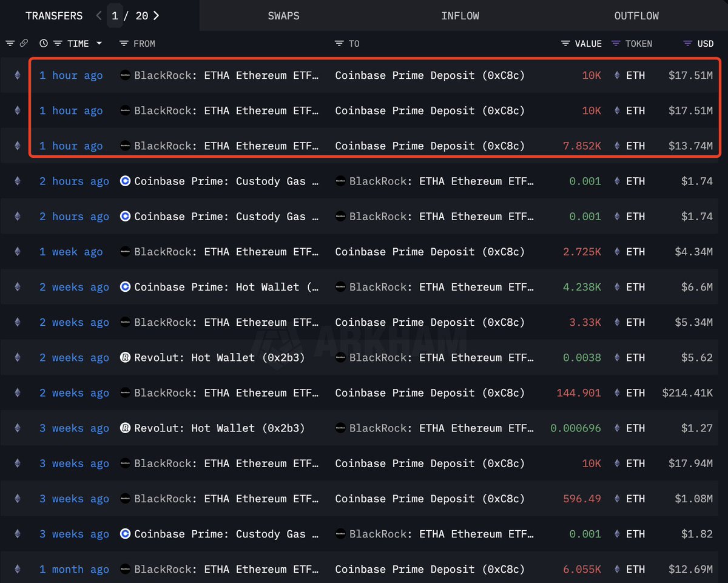Click the transfer icon on the first row
Image resolution: width=728 pixels, height=583 pixels.
click(x=17, y=75)
